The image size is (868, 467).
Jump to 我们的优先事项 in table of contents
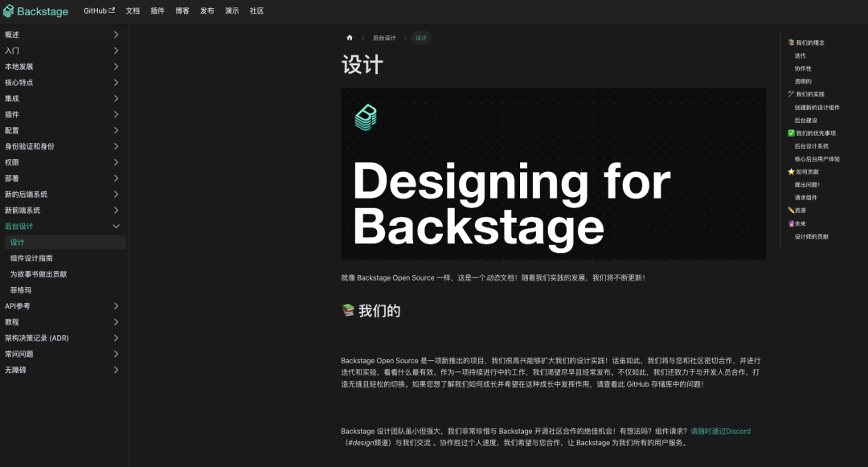815,133
